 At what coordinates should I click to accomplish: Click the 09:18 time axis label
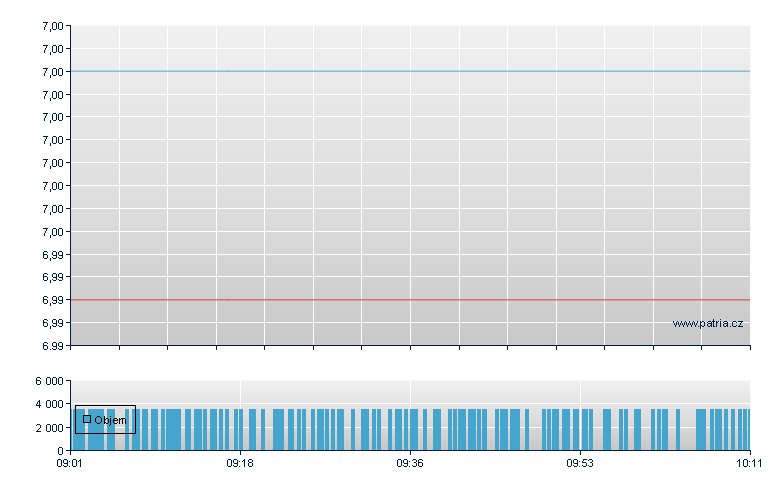tap(240, 463)
